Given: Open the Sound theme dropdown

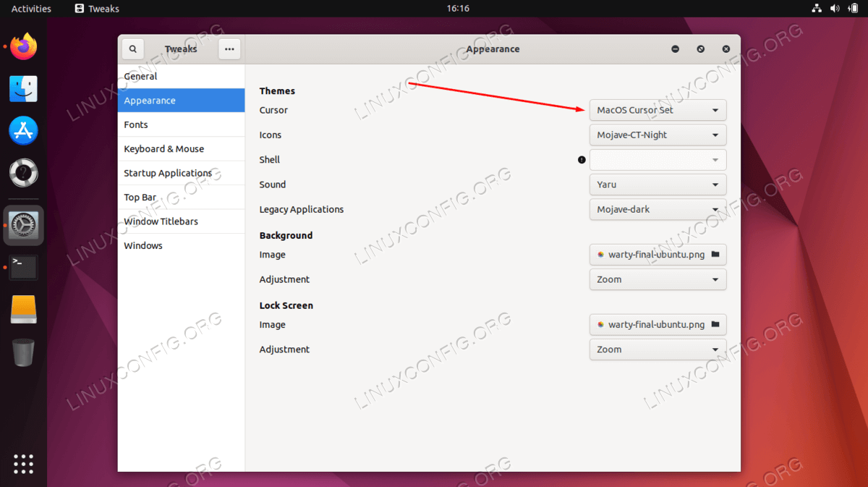Looking at the screenshot, I should 658,185.
